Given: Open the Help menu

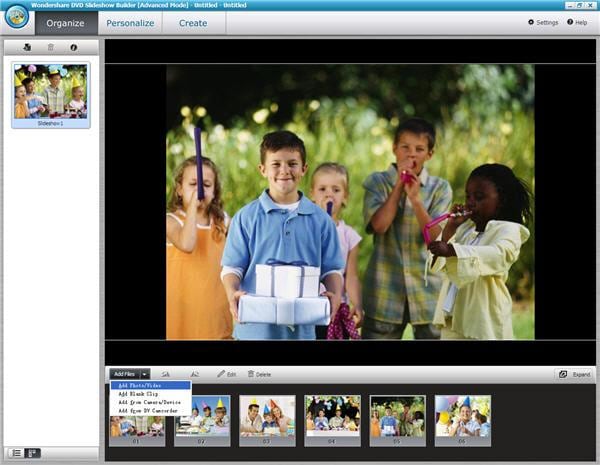Looking at the screenshot, I should [577, 22].
